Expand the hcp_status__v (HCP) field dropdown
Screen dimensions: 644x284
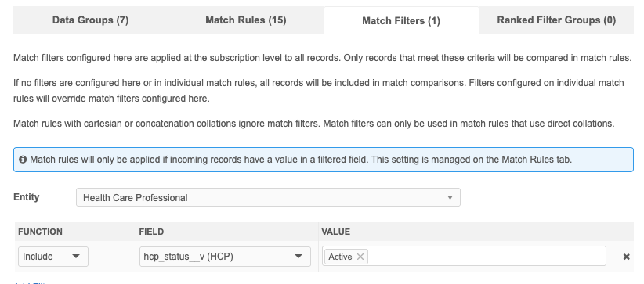click(x=225, y=257)
